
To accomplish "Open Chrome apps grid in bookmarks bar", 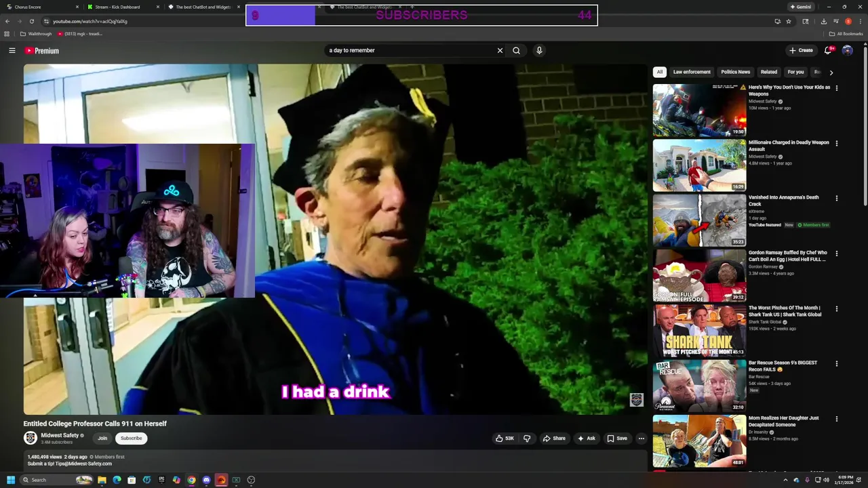I will (7, 34).
